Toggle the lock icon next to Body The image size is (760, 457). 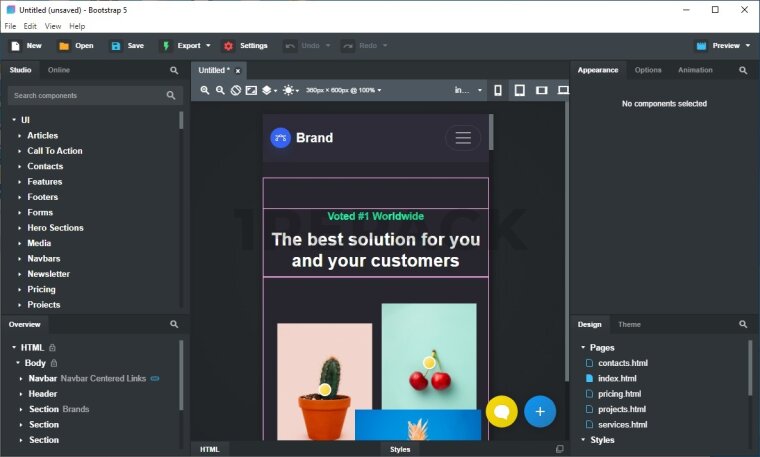[x=54, y=363]
